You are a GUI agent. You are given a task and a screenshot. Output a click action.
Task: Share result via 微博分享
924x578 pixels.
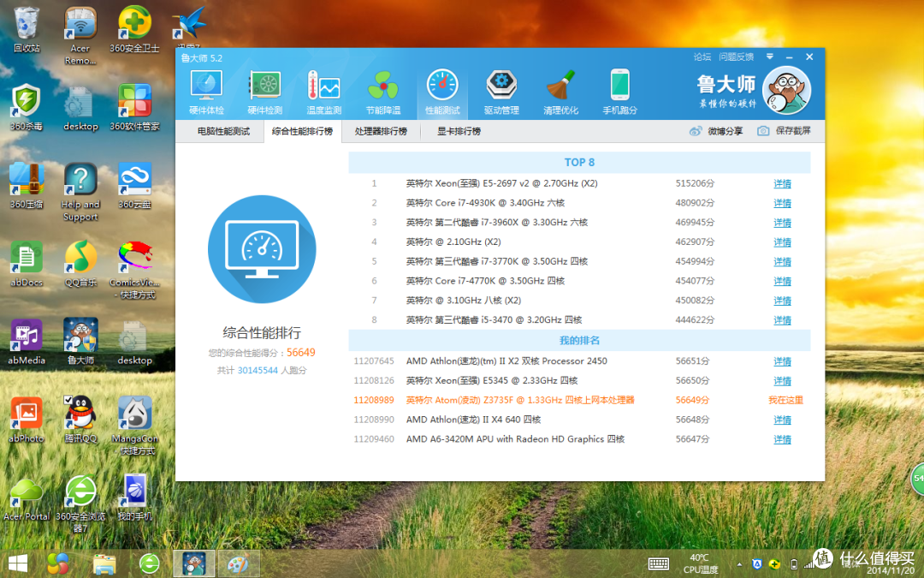point(716,131)
